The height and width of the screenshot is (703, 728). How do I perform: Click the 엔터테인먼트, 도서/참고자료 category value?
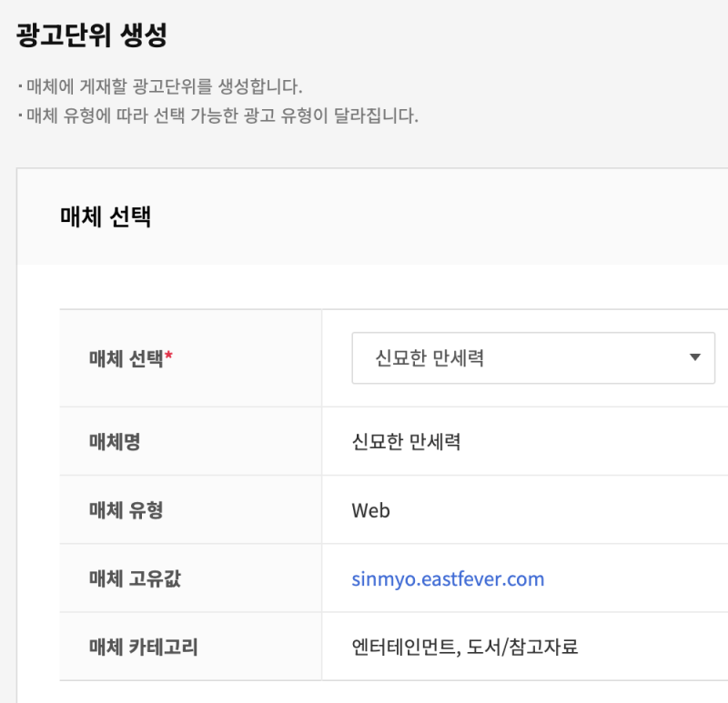click(465, 647)
